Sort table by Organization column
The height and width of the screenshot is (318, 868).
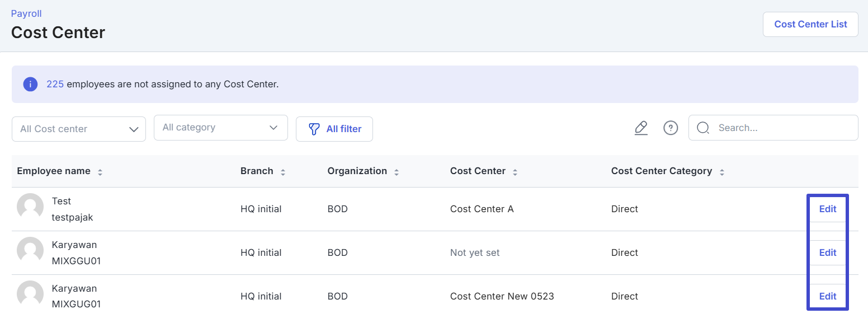coord(397,172)
